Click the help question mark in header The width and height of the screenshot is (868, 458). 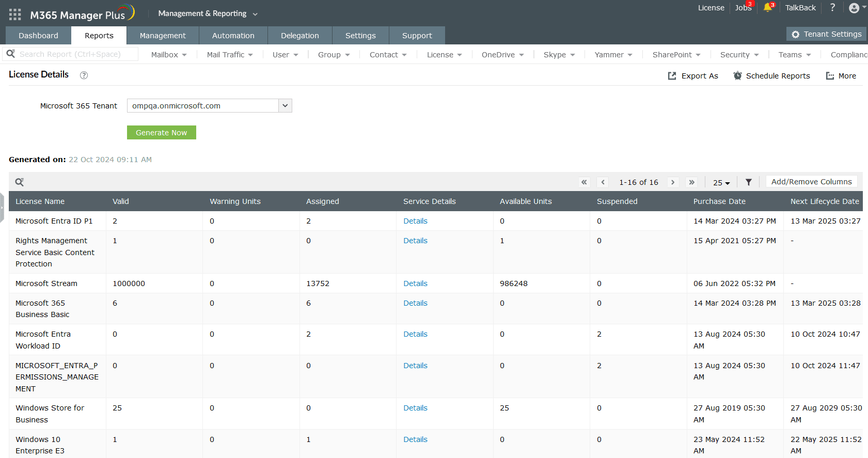coord(832,8)
